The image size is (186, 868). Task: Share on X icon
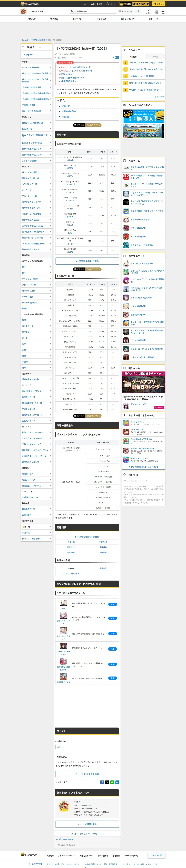107,782
